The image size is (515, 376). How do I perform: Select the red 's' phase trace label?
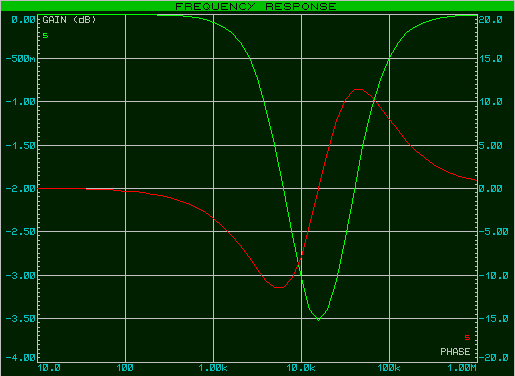(x=467, y=337)
